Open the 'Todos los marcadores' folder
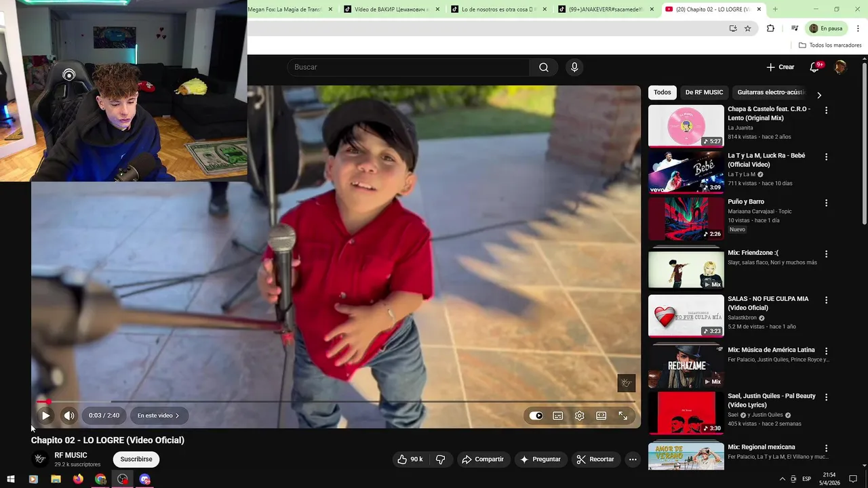The height and width of the screenshot is (488, 868). coord(830,45)
